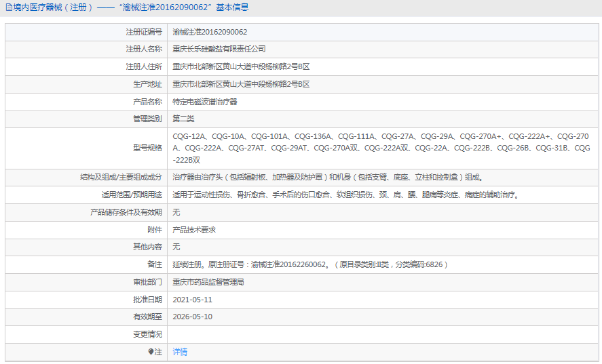Select the address in the 注册人住所 row
Image resolution: width=602 pixels, height=364 pixels.
click(241, 66)
